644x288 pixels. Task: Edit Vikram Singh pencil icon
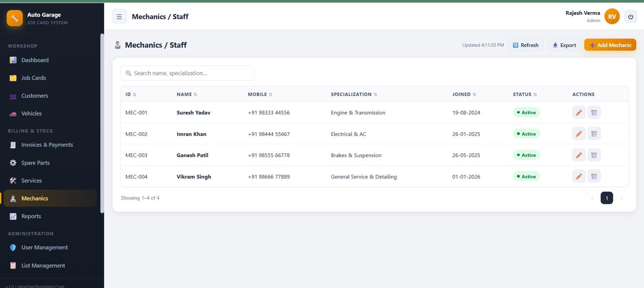579,176
